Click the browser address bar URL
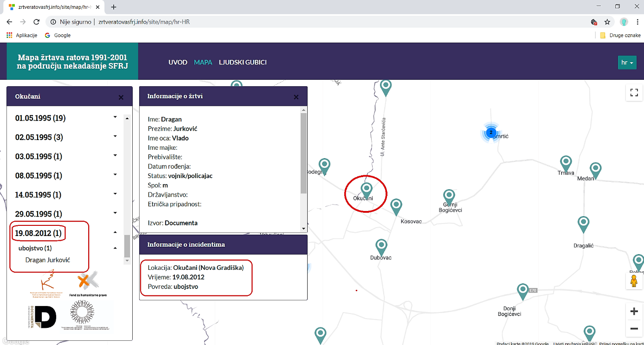Viewport: 644px width, 345px height. [x=144, y=22]
